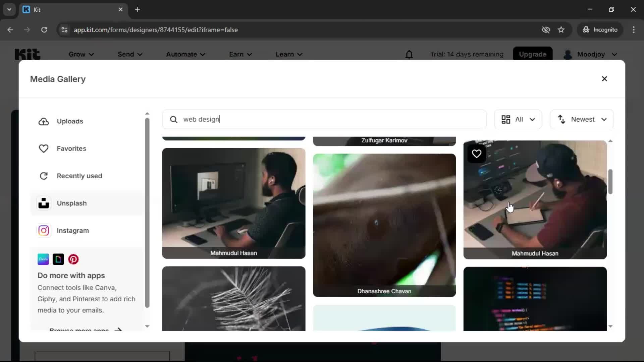Viewport: 644px width, 362px height.
Task: Select the Unsplash media source
Action: click(x=72, y=203)
